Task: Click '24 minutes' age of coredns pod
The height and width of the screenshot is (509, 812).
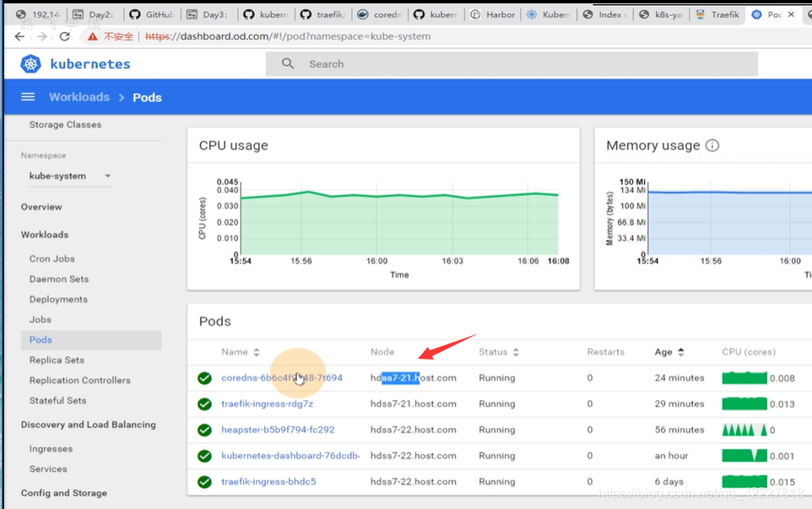Action: point(679,378)
